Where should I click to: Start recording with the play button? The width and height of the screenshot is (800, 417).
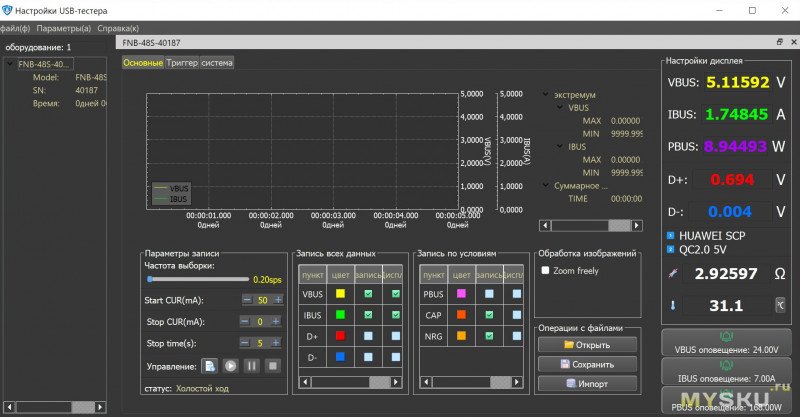(x=231, y=366)
